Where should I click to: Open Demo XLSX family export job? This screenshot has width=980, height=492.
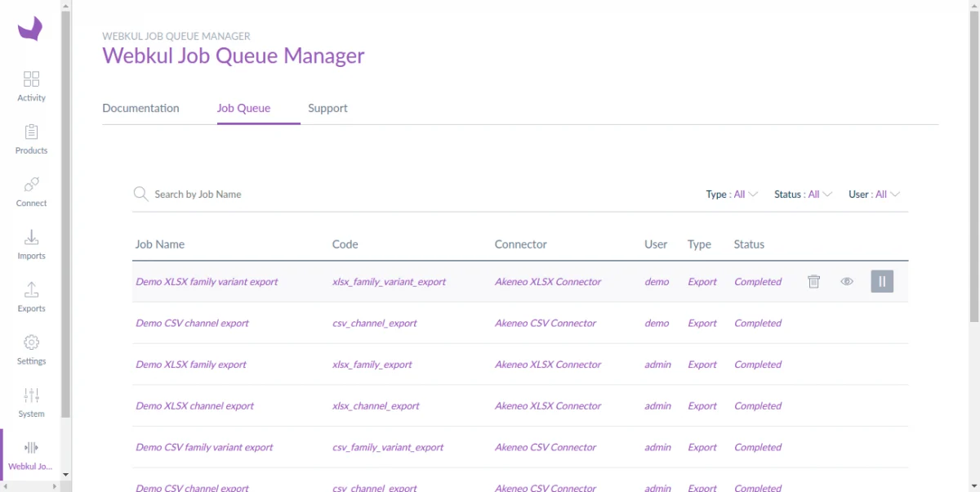click(190, 365)
